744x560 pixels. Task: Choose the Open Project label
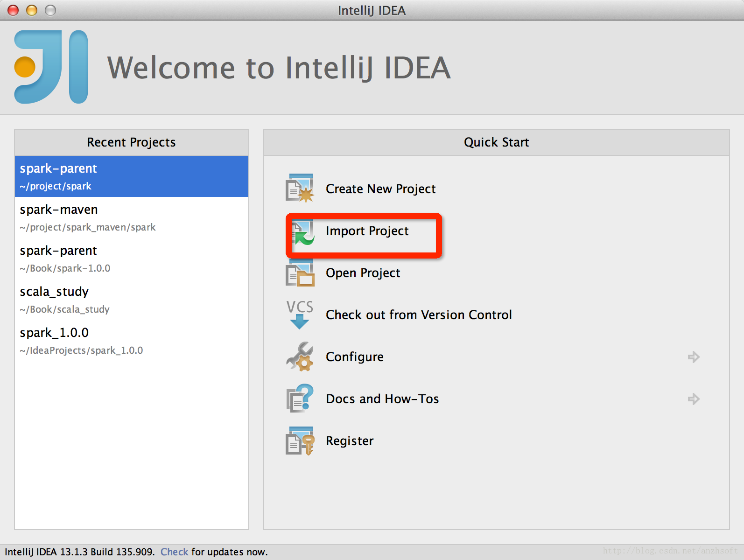pyautogui.click(x=363, y=273)
